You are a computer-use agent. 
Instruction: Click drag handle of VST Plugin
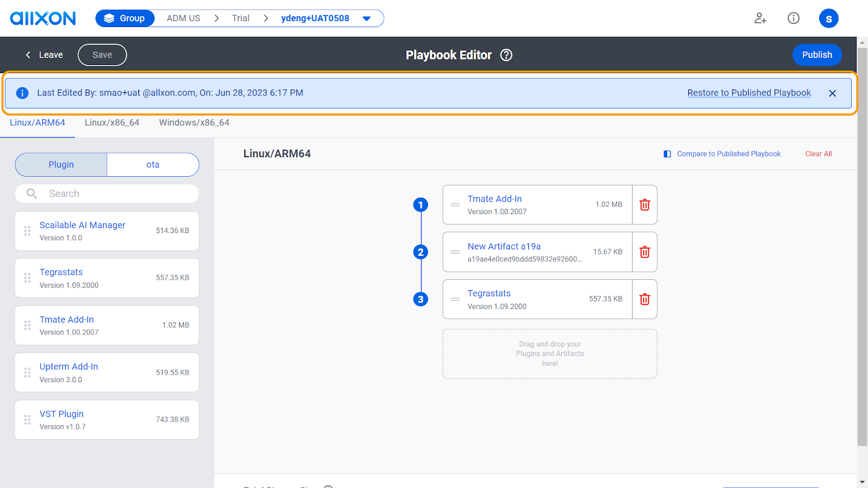coord(27,420)
